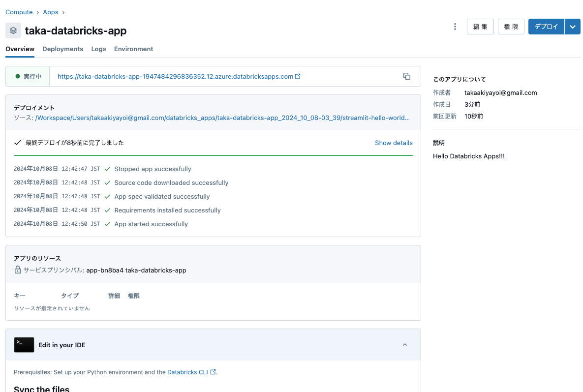Click the リソースが指定されていません message
Image resolution: width=583 pixels, height=392 pixels.
coord(52,308)
